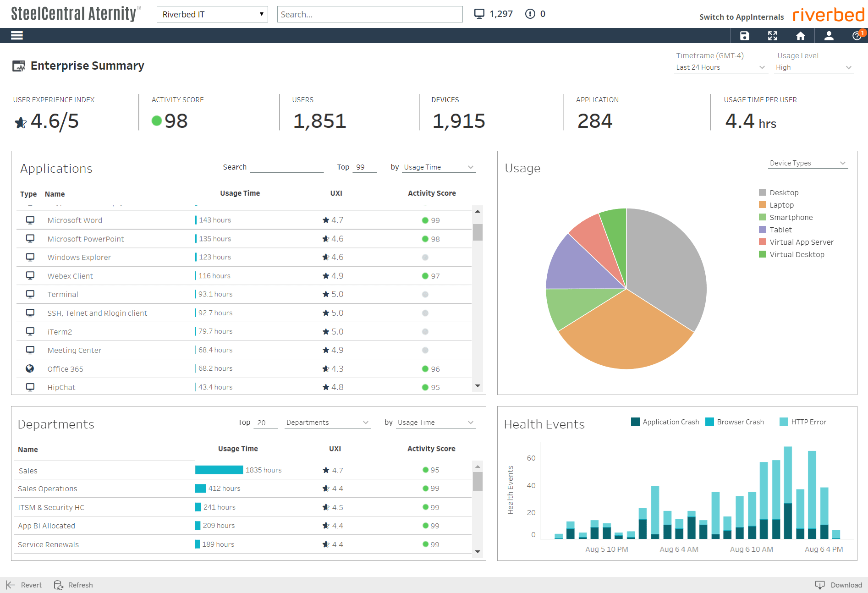
Task: Click the gray activity dot for Windows Explorer
Action: (425, 258)
